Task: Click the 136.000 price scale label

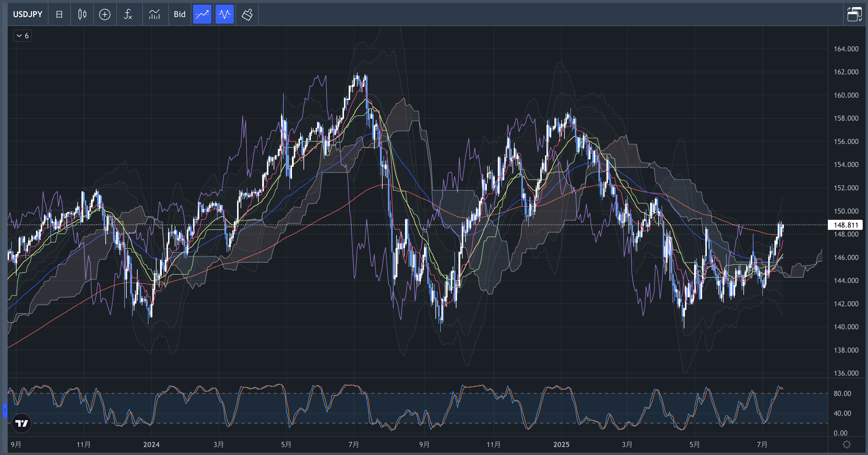Action: (x=846, y=373)
